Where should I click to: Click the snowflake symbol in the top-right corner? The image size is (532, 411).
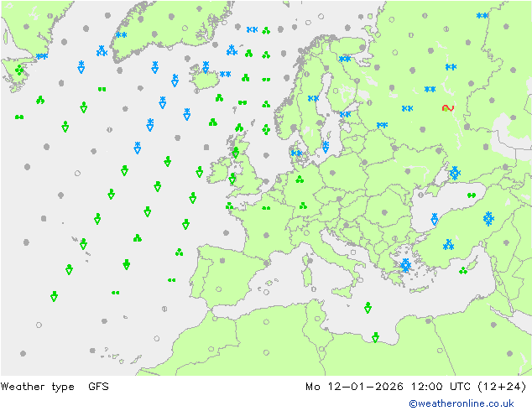(x=482, y=16)
